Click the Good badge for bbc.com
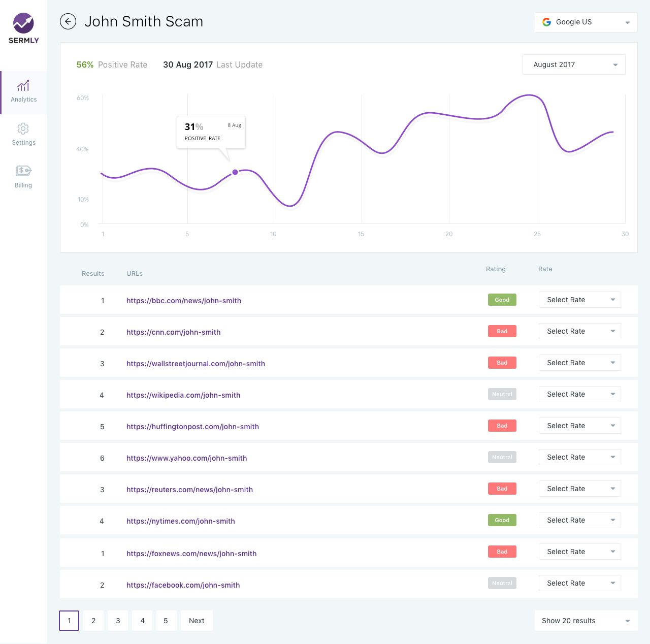 pyautogui.click(x=502, y=300)
